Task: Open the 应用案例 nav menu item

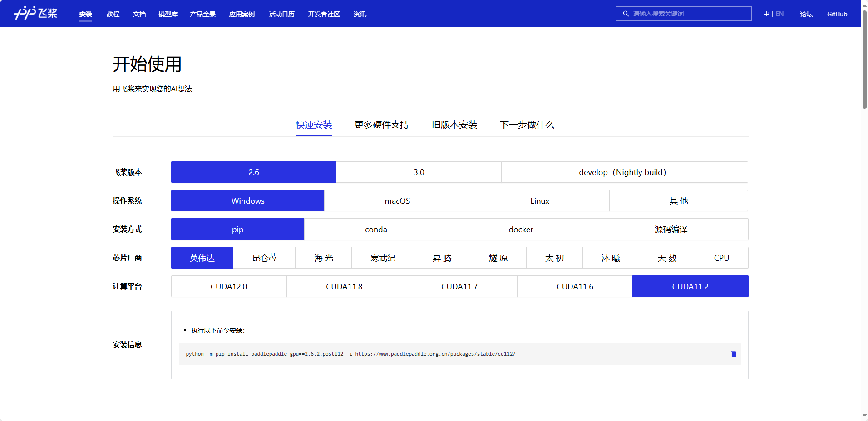Action: 242,14
